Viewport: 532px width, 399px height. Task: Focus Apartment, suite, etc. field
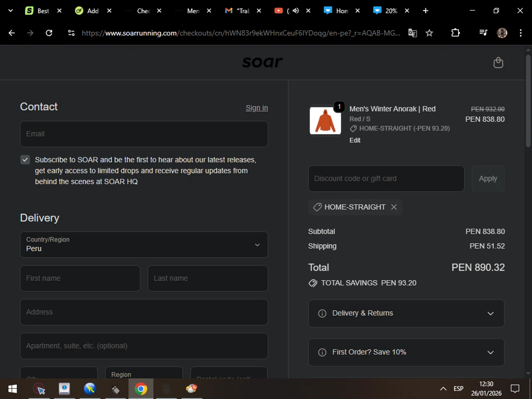click(x=144, y=346)
